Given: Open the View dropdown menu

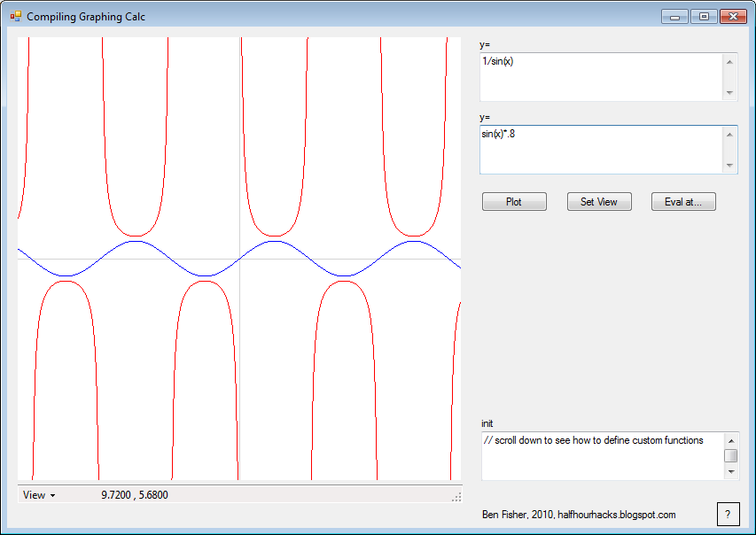Looking at the screenshot, I should [39, 495].
